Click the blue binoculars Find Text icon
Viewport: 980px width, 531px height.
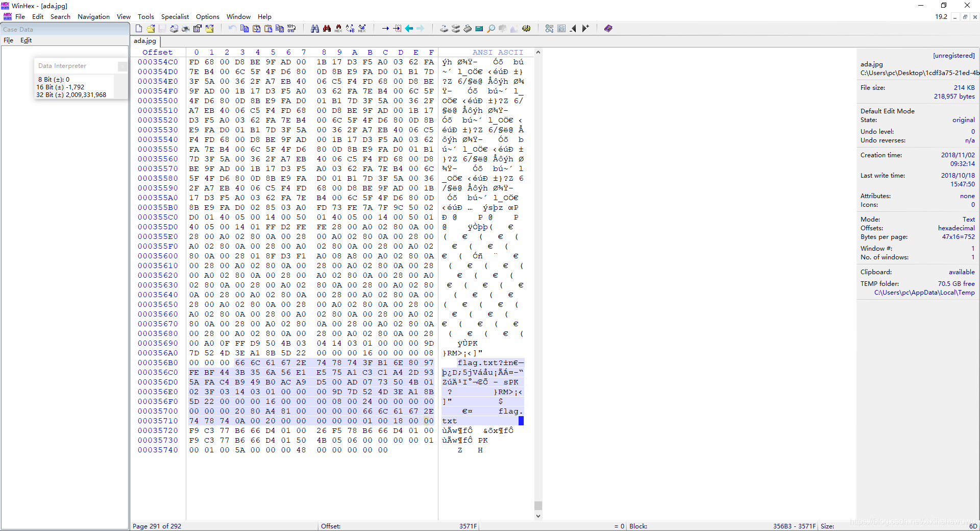[x=314, y=29]
